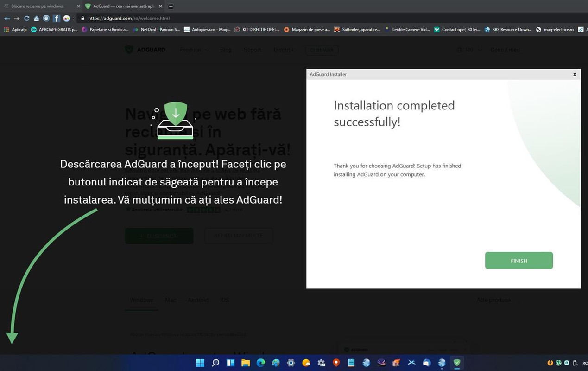Open 'Lentile Camere Vid...' bookmark
Image resolution: width=588 pixels, height=371 pixels.
[407, 30]
